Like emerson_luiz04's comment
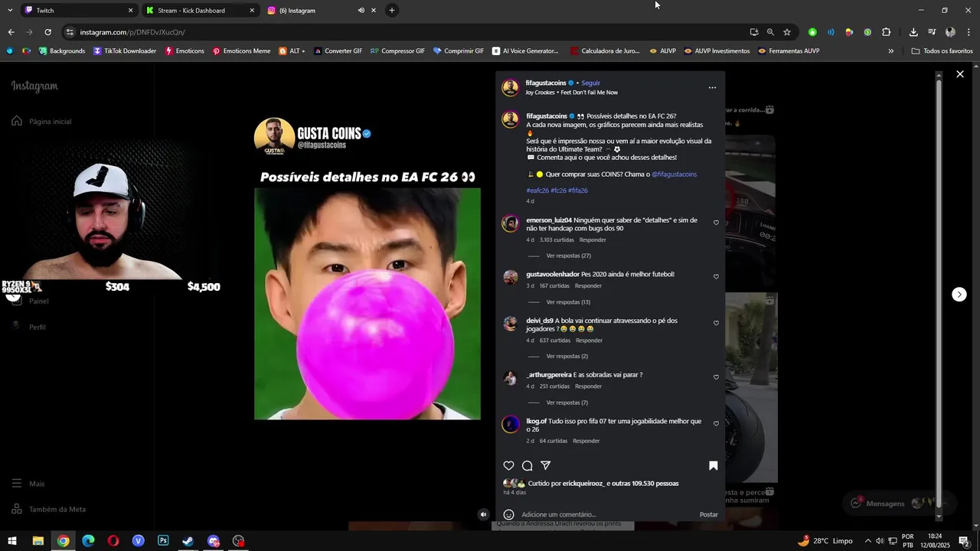The height and width of the screenshot is (551, 980). [x=716, y=223]
